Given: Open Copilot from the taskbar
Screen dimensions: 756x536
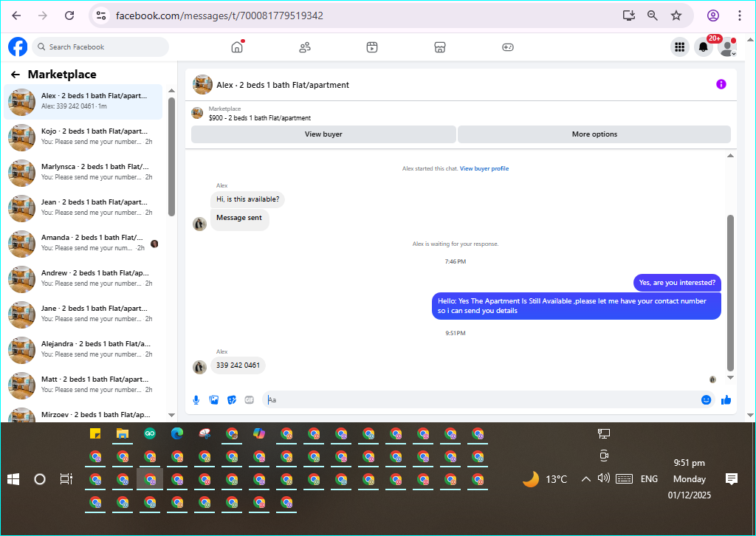Looking at the screenshot, I should click(x=259, y=433).
